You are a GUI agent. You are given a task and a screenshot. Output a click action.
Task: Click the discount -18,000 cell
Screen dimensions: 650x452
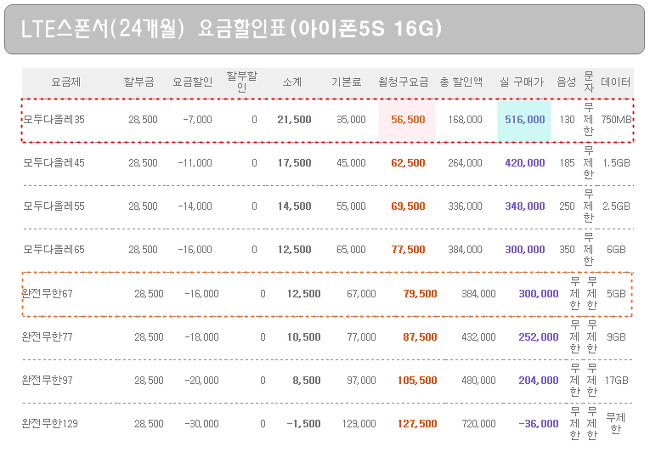pos(201,337)
